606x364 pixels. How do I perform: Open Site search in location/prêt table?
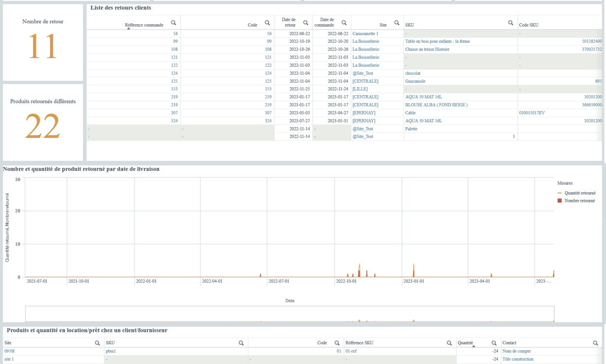tap(97, 343)
